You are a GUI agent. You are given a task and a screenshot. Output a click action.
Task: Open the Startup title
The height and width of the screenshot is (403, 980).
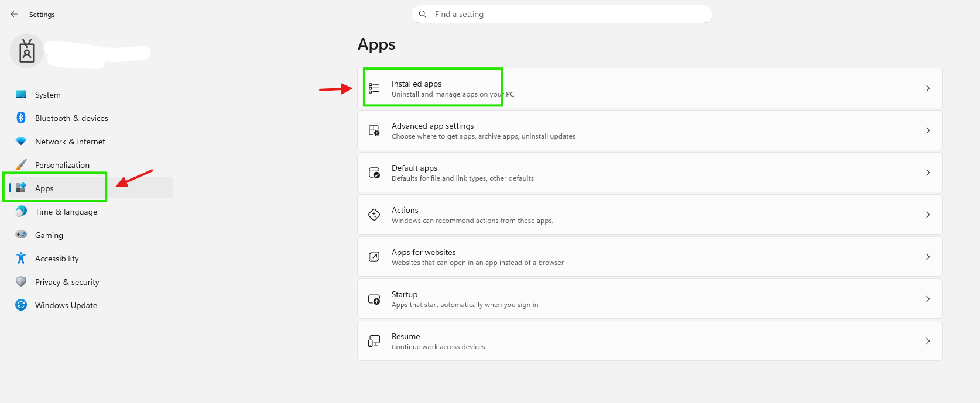(x=405, y=294)
